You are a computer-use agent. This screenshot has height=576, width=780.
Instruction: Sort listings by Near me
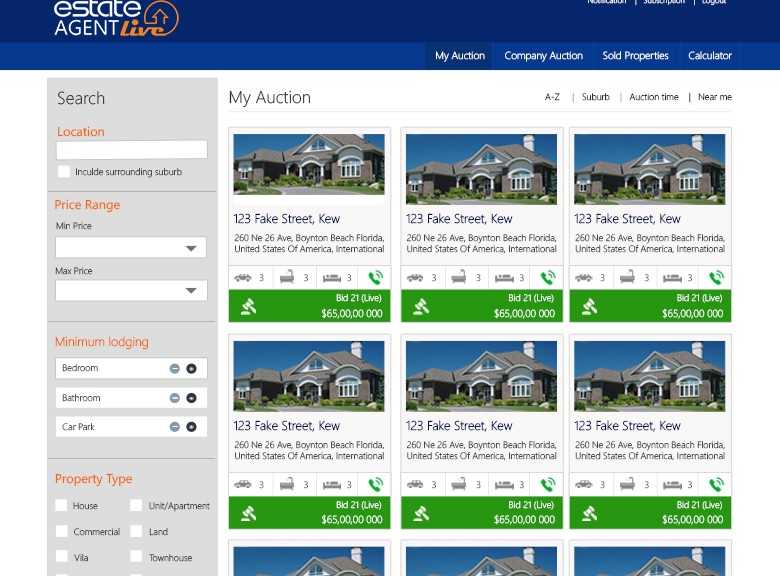pyautogui.click(x=715, y=97)
